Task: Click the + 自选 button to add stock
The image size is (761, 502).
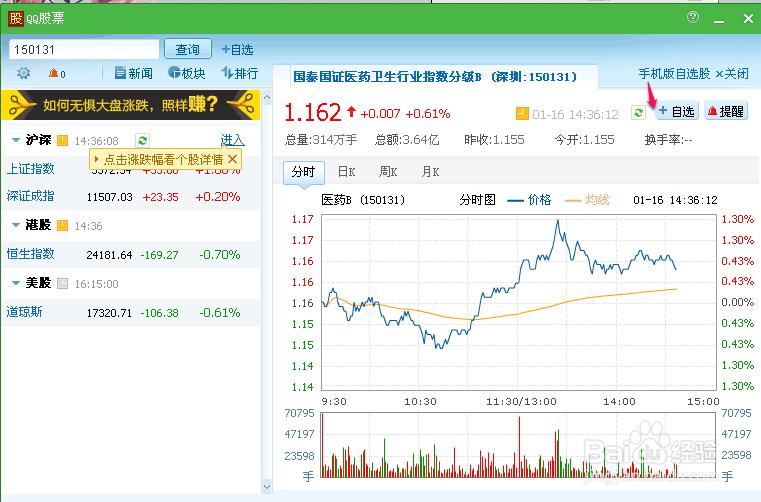Action: click(x=677, y=111)
